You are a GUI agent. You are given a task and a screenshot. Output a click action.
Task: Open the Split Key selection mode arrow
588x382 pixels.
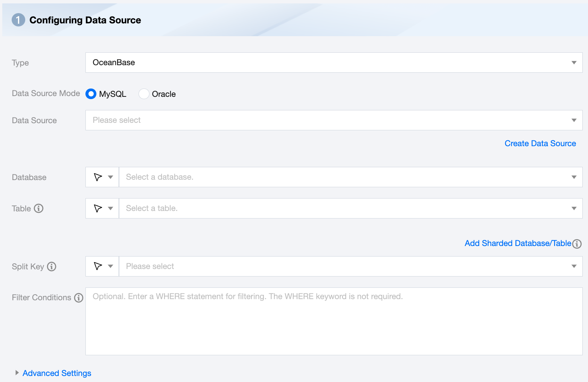click(111, 266)
